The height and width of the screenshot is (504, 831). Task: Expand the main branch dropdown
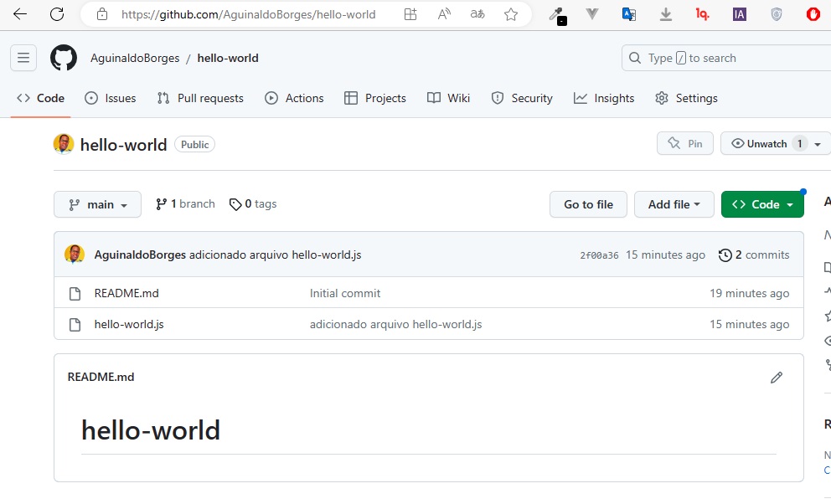(x=97, y=204)
